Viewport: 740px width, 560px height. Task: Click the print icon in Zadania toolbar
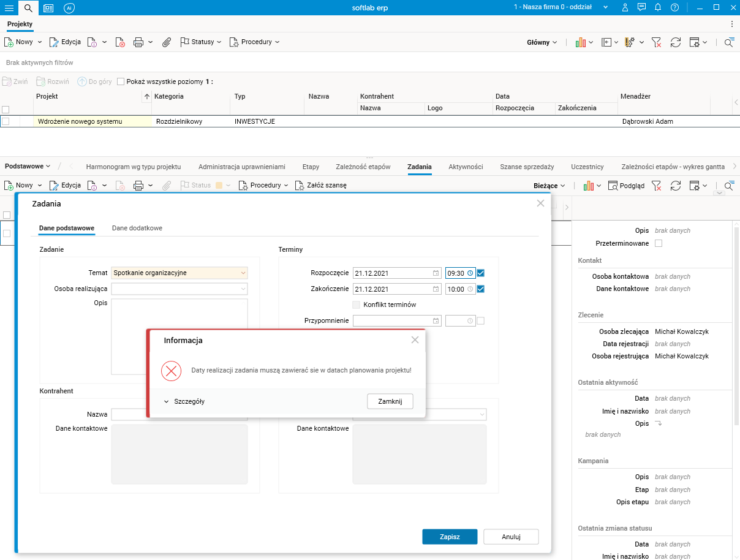pyautogui.click(x=138, y=185)
